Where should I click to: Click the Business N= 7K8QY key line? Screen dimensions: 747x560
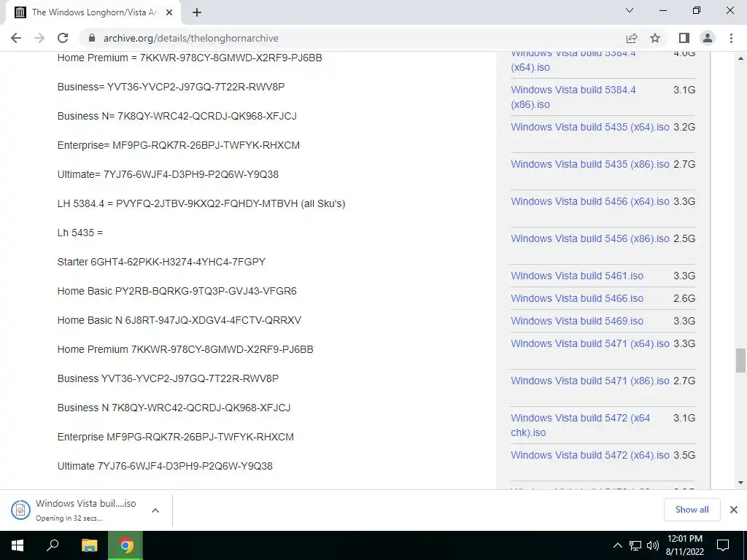click(177, 116)
